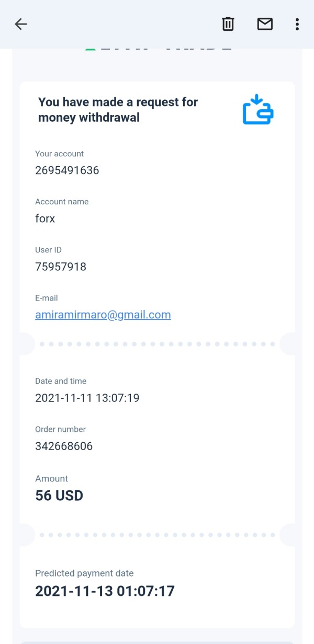The height and width of the screenshot is (644, 314).
Task: Tap the predicted payment date 2021-11-13
Action: (x=105, y=591)
